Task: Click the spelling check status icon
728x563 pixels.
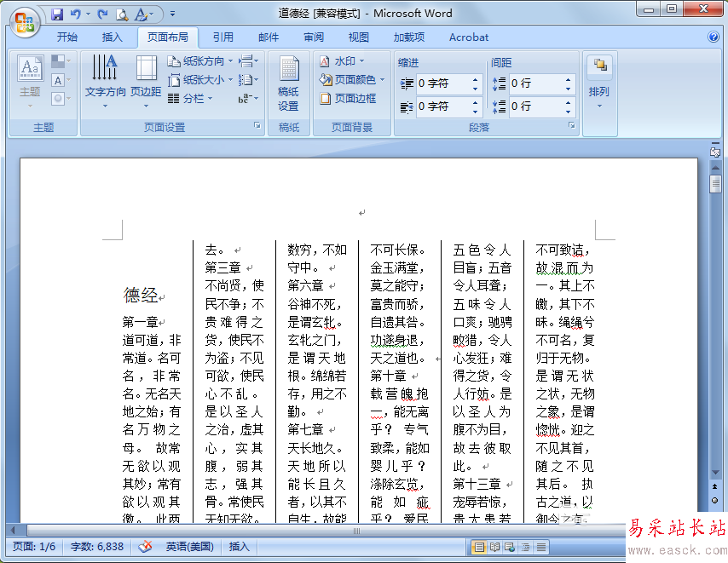Action: 145,547
